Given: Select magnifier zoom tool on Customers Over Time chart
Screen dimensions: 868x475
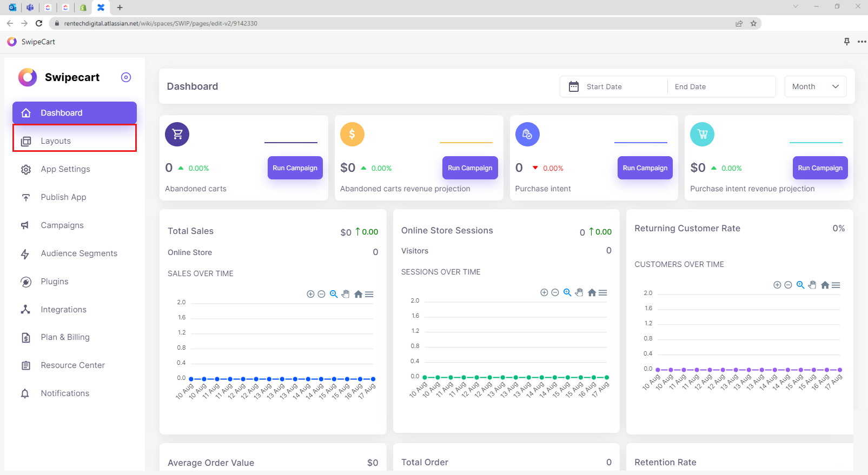Looking at the screenshot, I should (800, 285).
